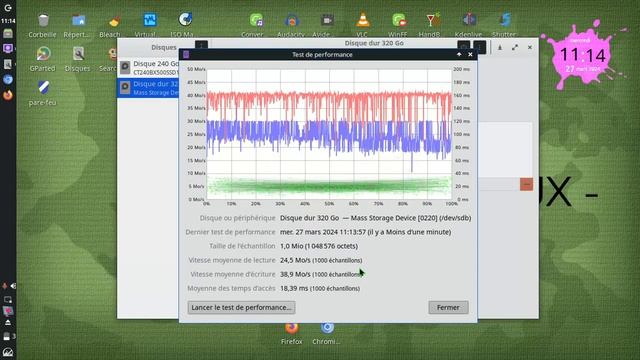Click the Fermer button
Viewport: 640px width, 360px height.
click(x=448, y=307)
